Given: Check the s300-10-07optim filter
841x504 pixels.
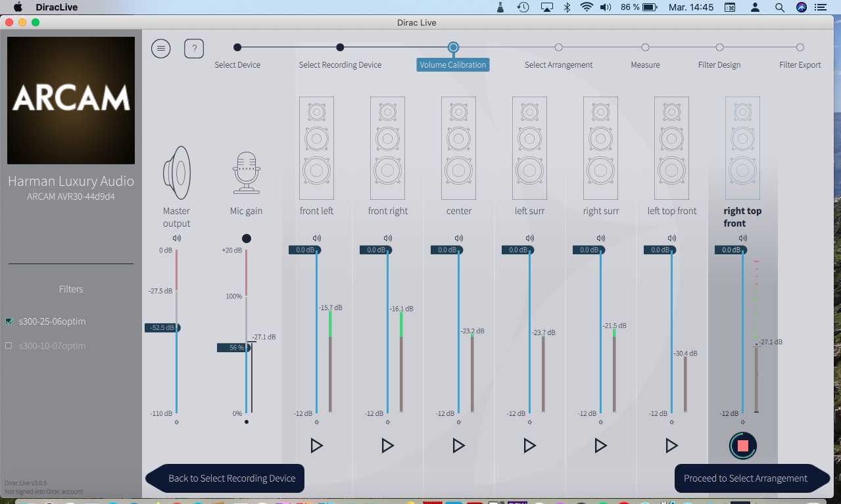Looking at the screenshot, I should (x=9, y=346).
